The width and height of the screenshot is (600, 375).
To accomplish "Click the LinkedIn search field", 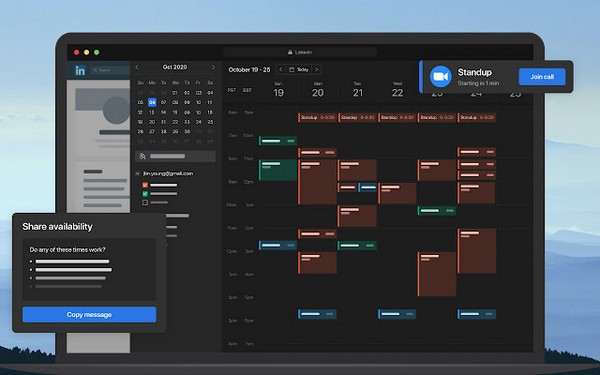I will click(110, 70).
